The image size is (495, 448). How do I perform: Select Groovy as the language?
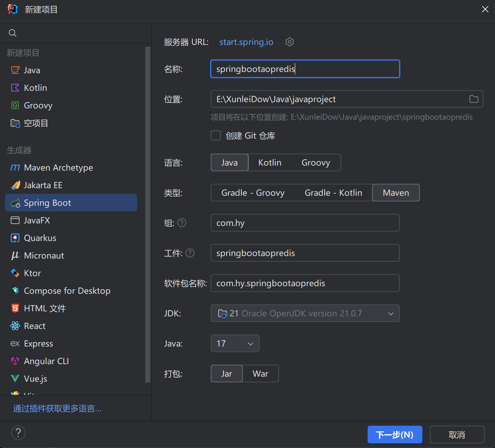[316, 162]
